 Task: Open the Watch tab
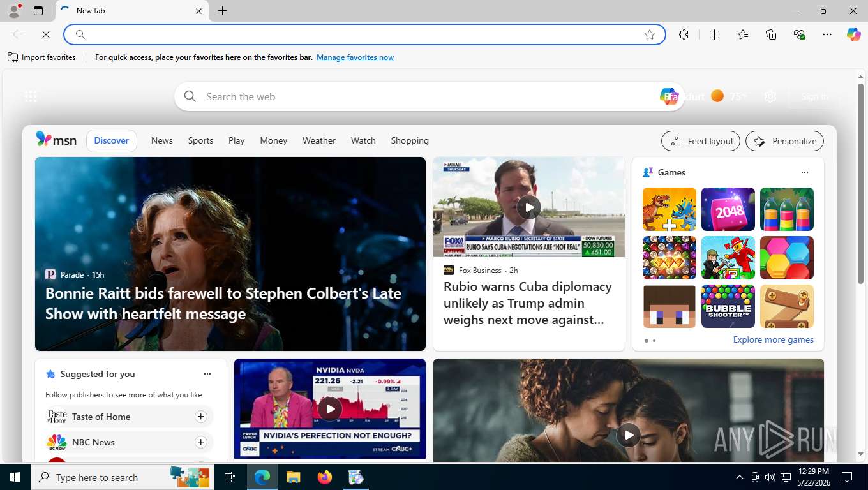(363, 140)
